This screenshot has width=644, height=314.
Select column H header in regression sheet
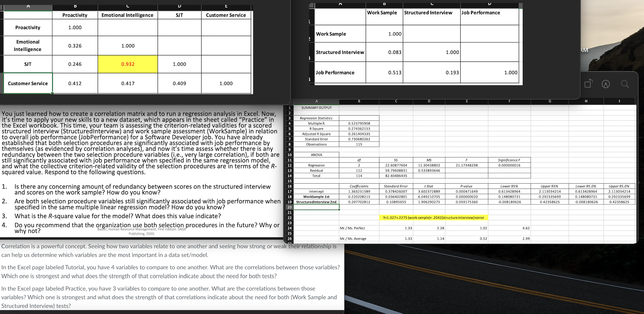point(586,101)
